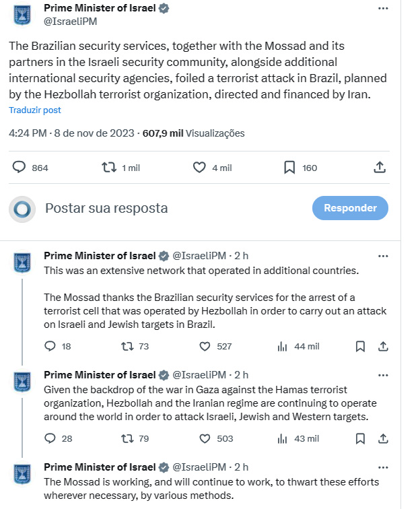
Task: Open the more options menu on main post
Action: coord(383,9)
